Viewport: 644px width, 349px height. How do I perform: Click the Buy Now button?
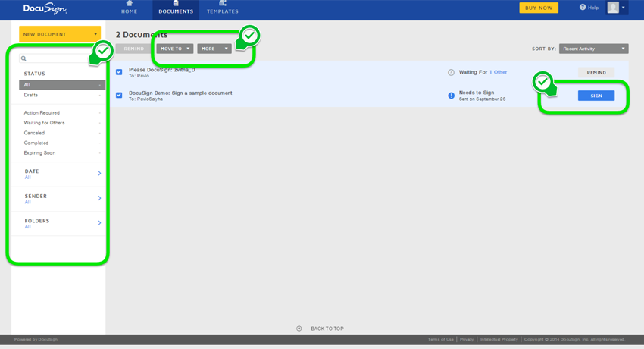coord(539,8)
